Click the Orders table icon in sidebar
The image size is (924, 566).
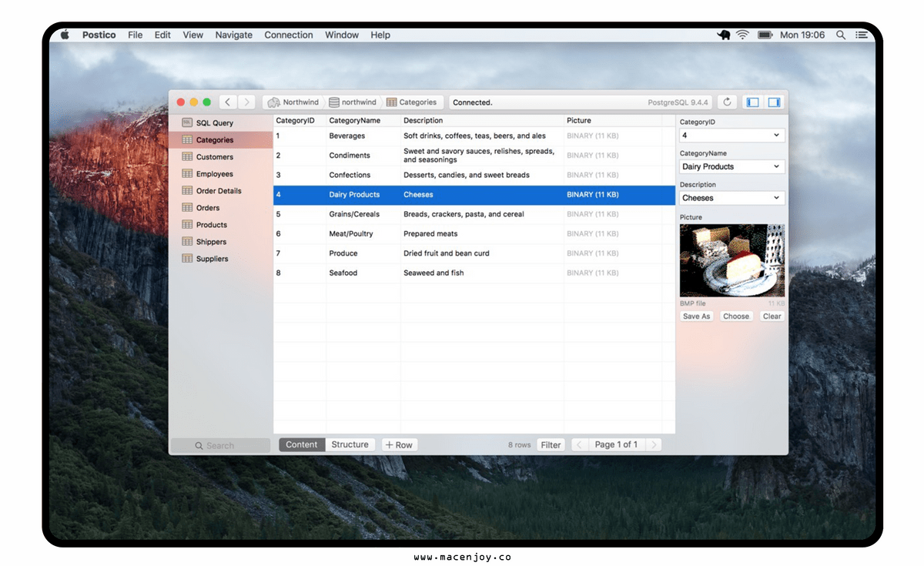(x=187, y=207)
